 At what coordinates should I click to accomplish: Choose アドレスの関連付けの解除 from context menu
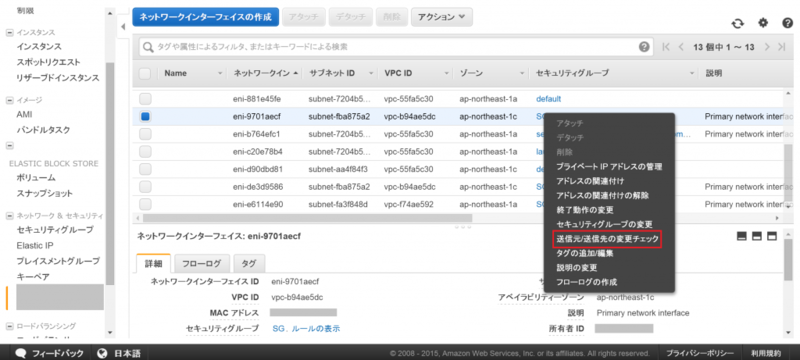click(x=603, y=195)
